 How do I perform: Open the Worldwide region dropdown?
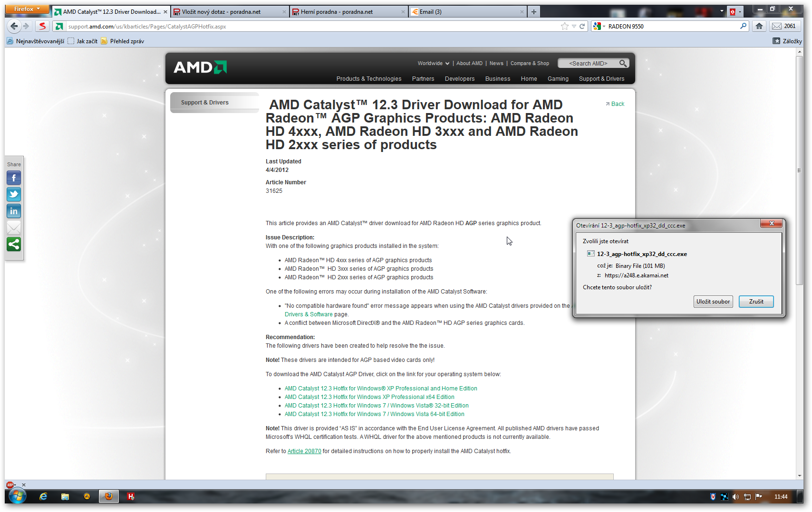coord(433,63)
